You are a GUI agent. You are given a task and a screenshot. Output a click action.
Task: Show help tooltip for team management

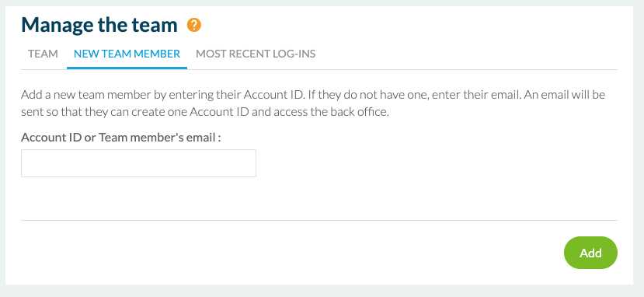point(194,25)
